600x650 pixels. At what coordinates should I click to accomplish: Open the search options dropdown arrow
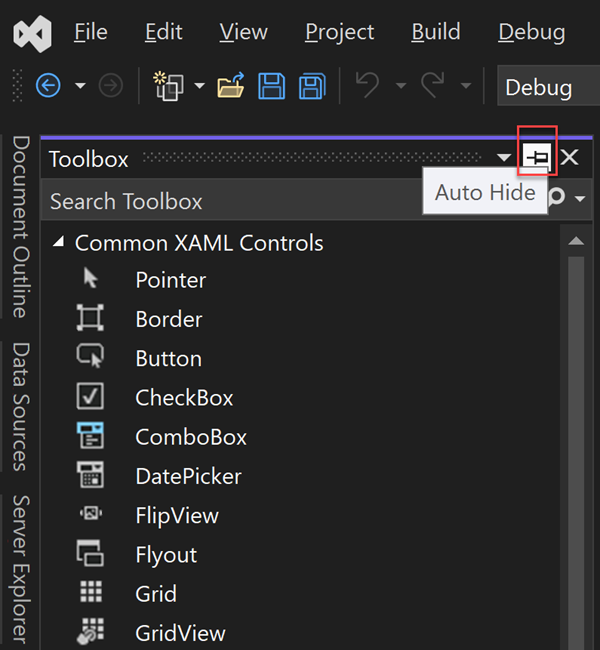coord(580,199)
